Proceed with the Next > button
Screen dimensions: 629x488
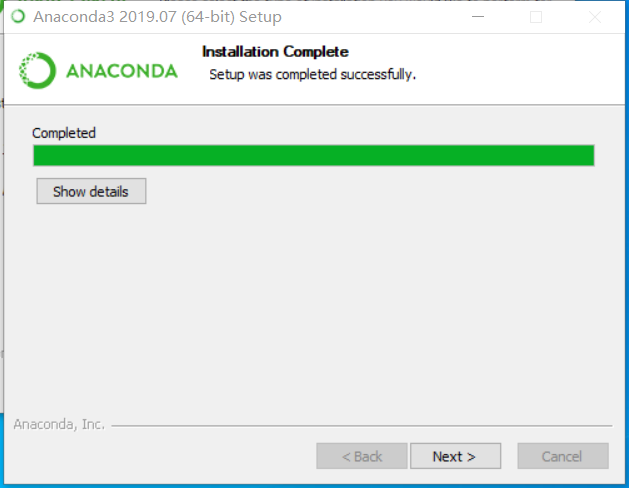[x=455, y=456]
